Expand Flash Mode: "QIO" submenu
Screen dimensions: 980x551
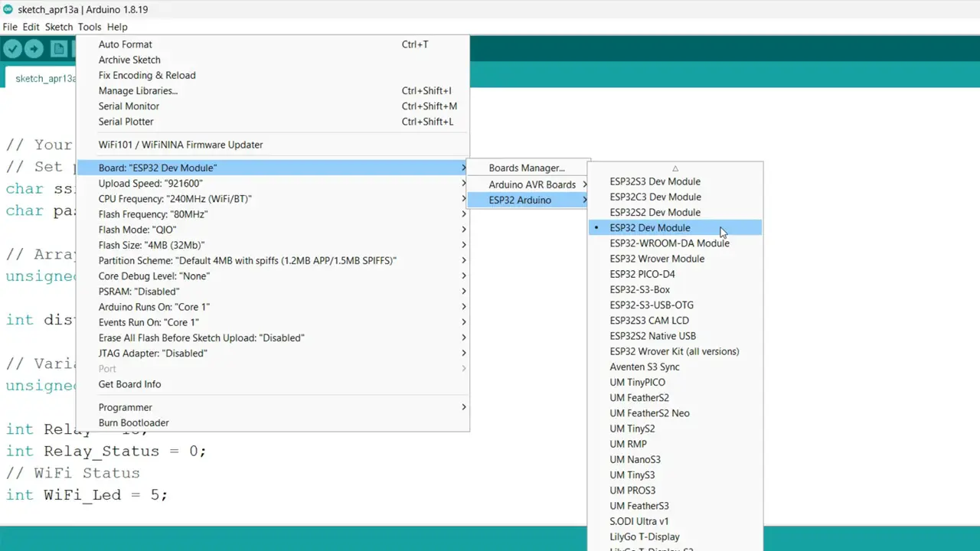click(273, 230)
